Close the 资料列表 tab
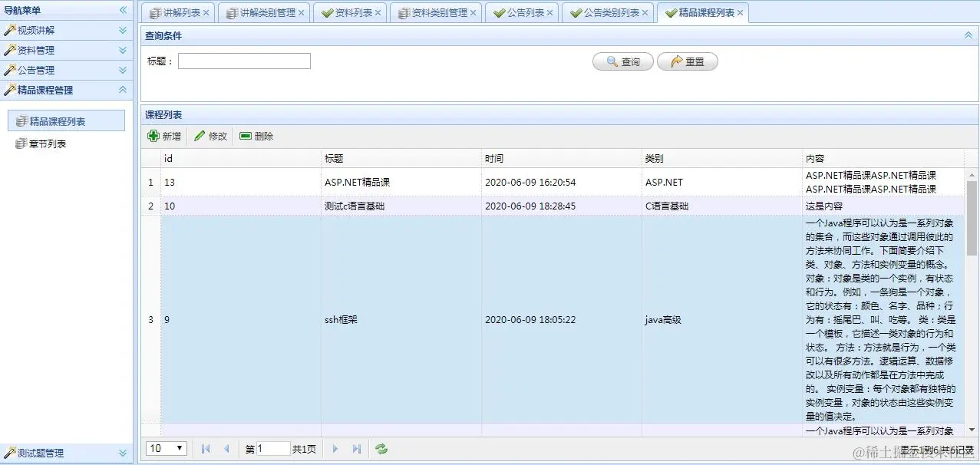Image resolution: width=980 pixels, height=465 pixels. (x=378, y=13)
